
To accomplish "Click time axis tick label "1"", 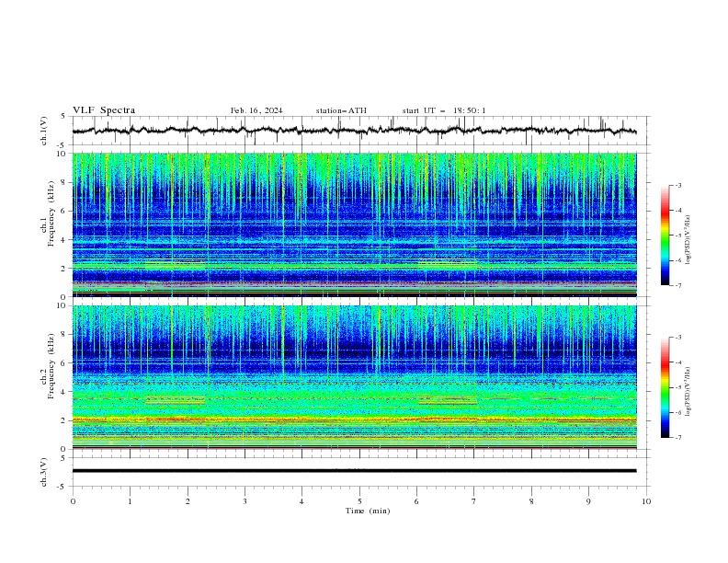I will (130, 501).
